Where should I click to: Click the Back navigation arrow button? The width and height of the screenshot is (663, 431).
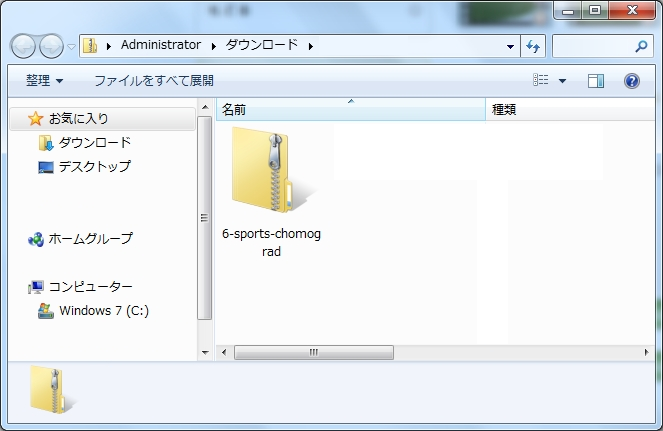pos(24,46)
